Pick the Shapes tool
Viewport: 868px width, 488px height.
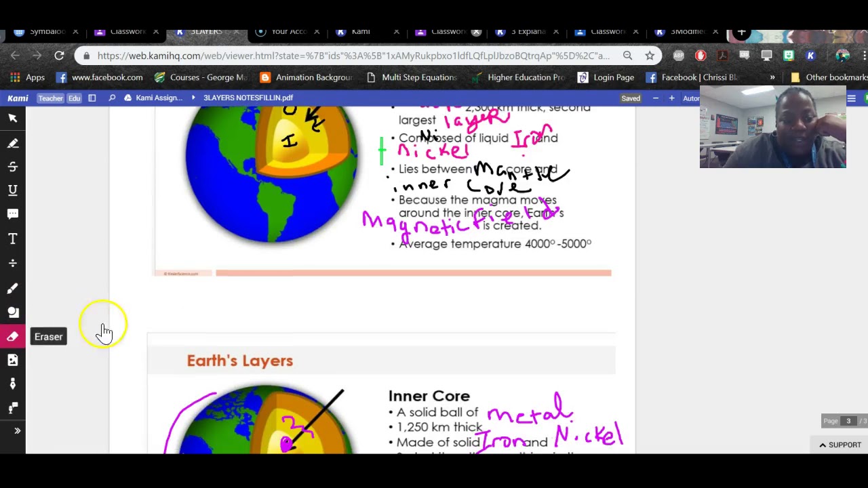click(12, 312)
